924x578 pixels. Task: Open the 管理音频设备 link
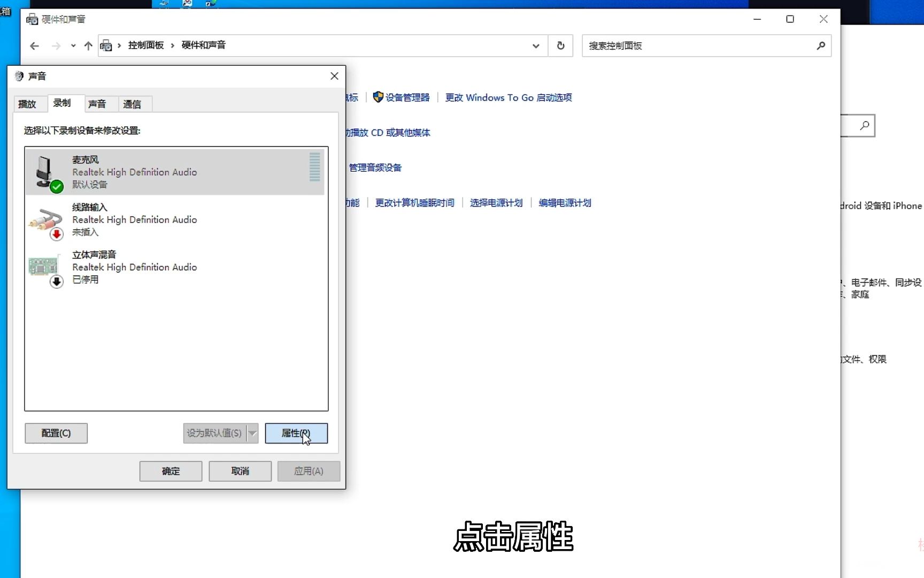[375, 168]
